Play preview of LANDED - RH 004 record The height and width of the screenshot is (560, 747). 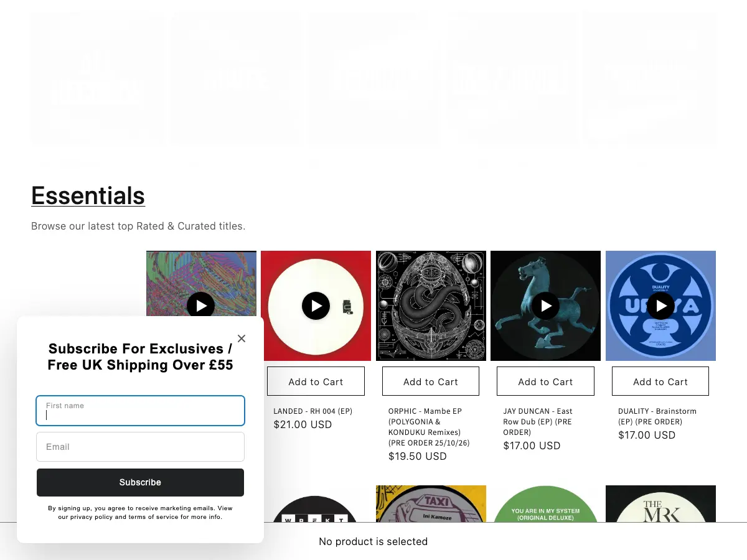pyautogui.click(x=316, y=306)
